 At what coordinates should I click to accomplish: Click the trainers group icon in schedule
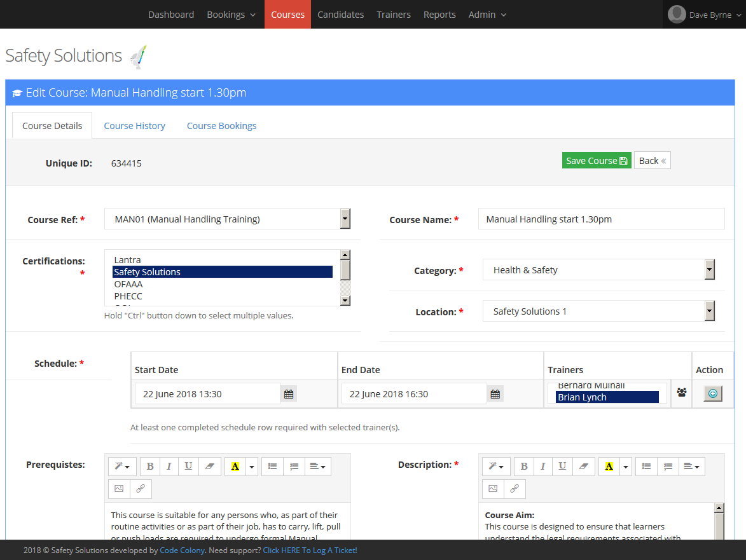(682, 393)
